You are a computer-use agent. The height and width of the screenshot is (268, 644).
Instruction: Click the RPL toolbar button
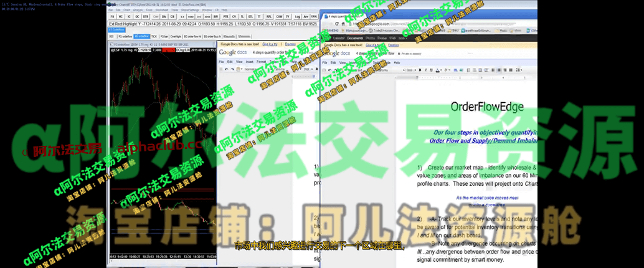(x=268, y=17)
